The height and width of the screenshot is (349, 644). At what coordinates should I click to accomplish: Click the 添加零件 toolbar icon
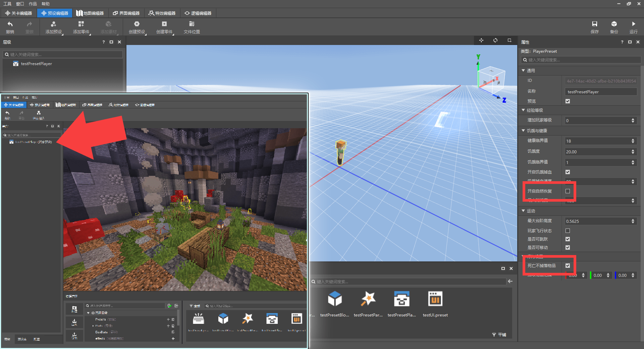click(x=81, y=24)
